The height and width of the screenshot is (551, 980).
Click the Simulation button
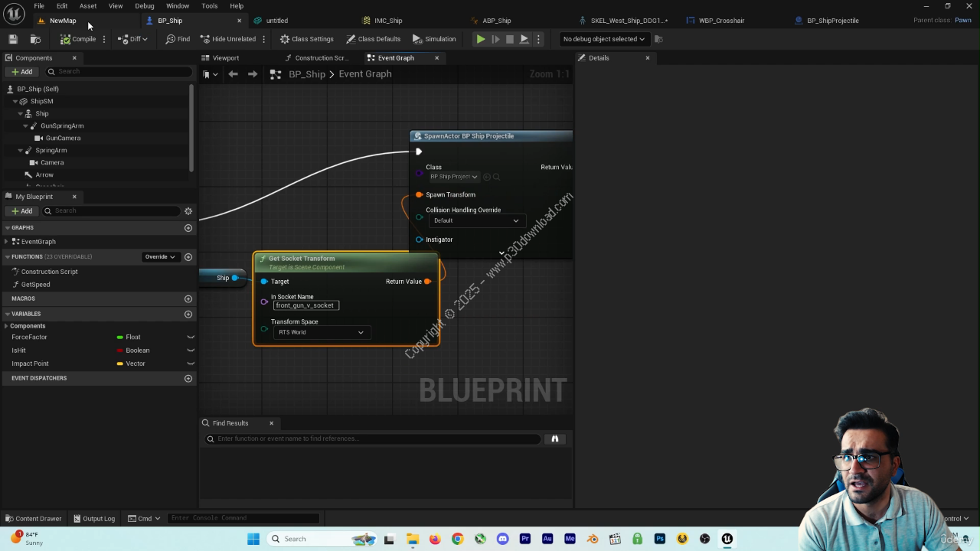pos(433,39)
